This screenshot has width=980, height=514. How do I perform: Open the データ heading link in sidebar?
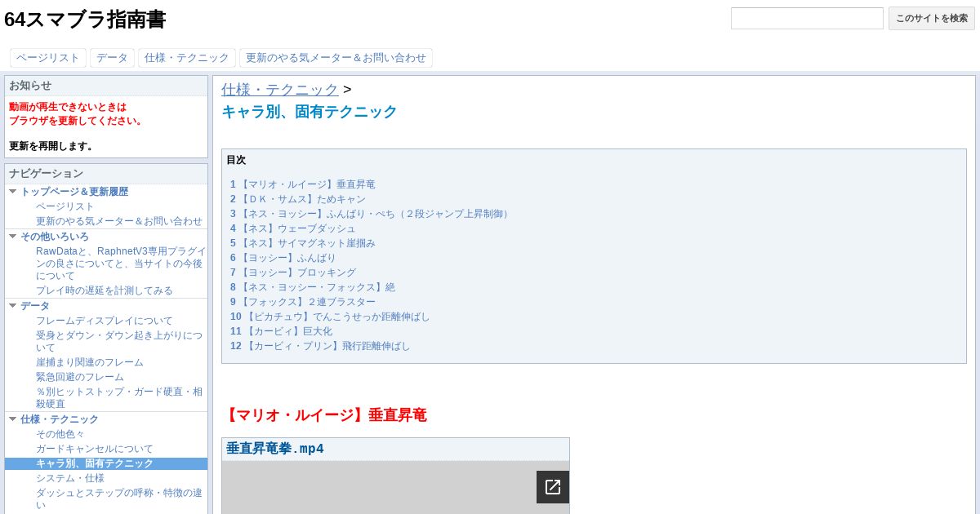coord(35,306)
